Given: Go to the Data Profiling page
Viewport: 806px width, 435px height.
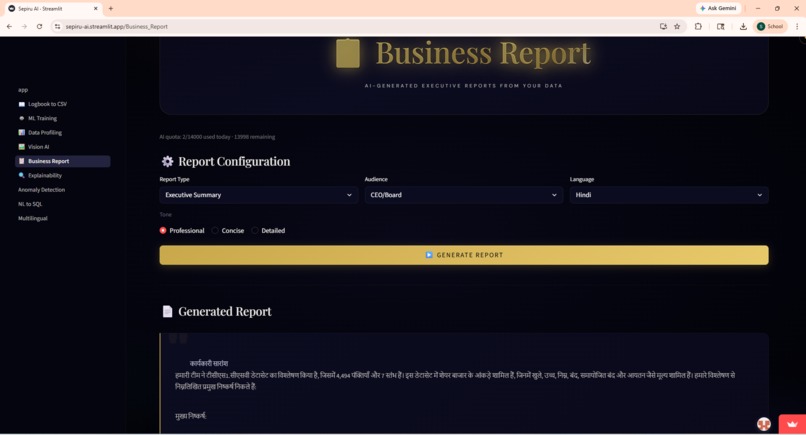Looking at the screenshot, I should tap(45, 133).
